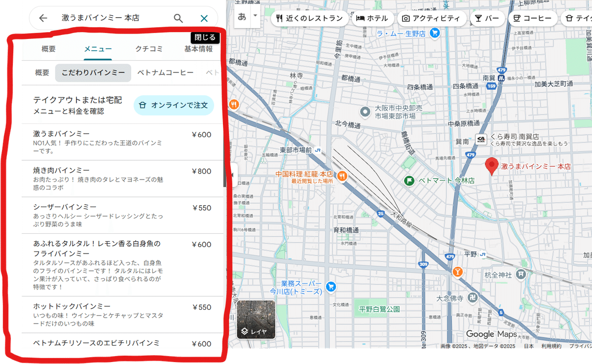The height and width of the screenshot is (364, 592).
Task: Click the 業務スーパー 今川店 cart marker
Action: pos(331,286)
